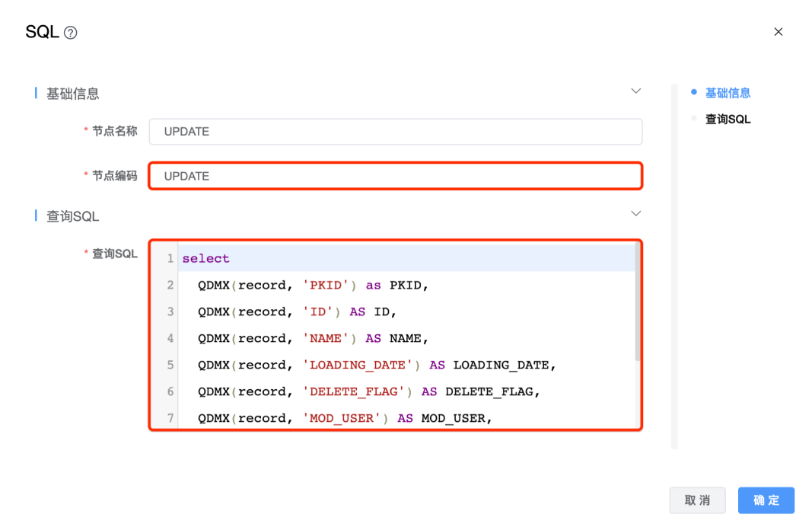Click the SQL editor vertical scrollbar
This screenshot has width=812, height=530.
(638, 305)
